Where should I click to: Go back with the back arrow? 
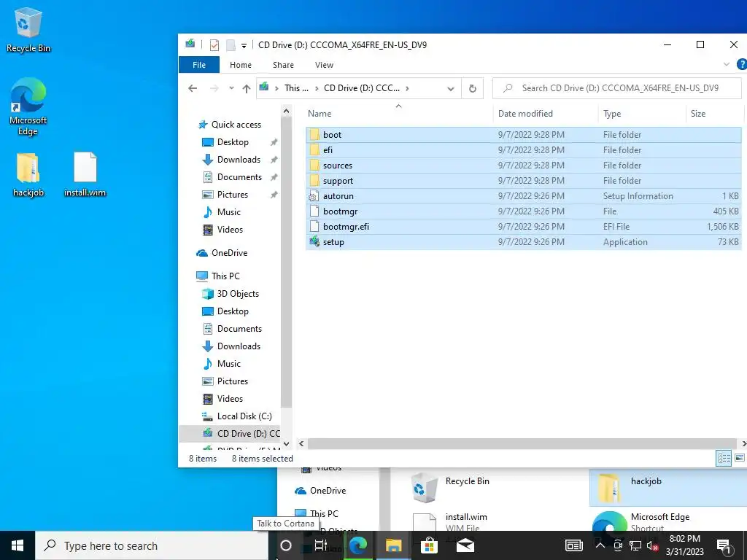193,88
